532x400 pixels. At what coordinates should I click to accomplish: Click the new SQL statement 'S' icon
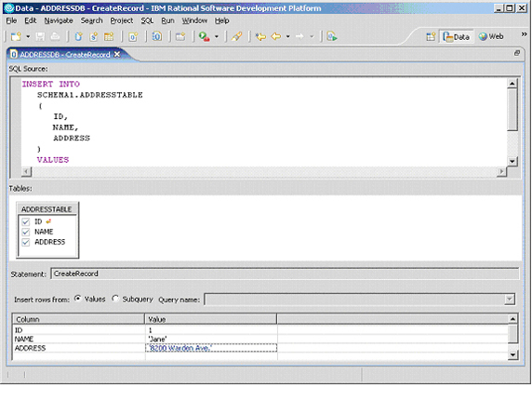[94, 36]
